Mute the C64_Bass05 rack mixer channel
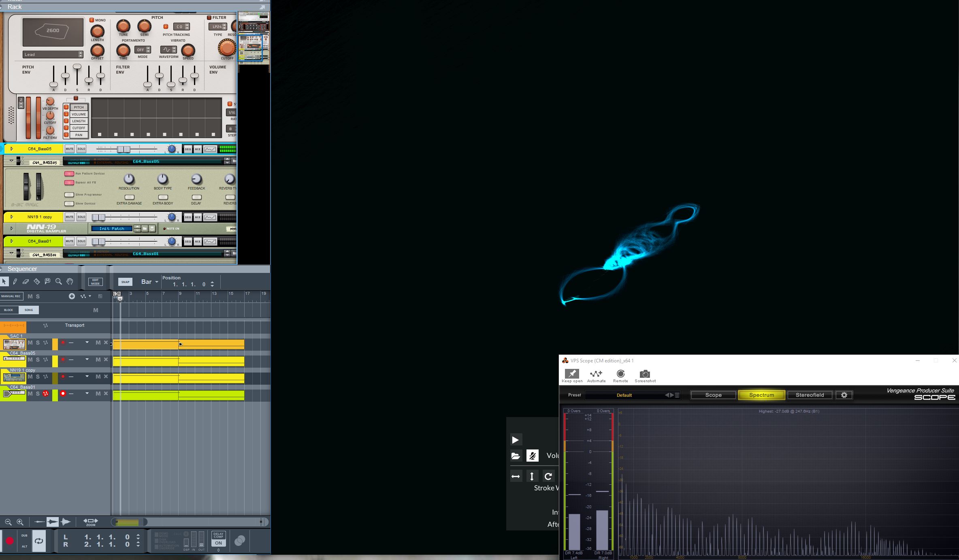Image resolution: width=959 pixels, height=560 pixels. [70, 149]
